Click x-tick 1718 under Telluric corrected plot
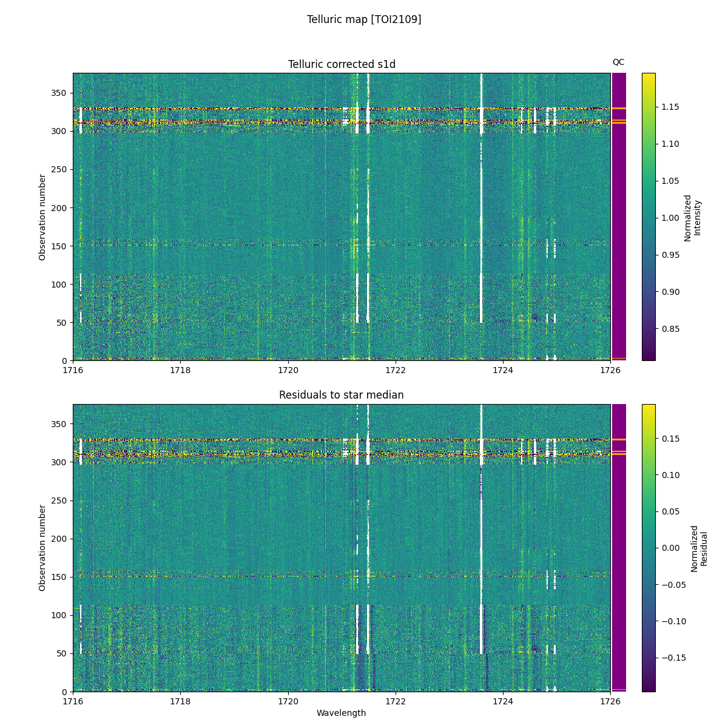Viewport: 728px width, 728px height. pos(180,370)
